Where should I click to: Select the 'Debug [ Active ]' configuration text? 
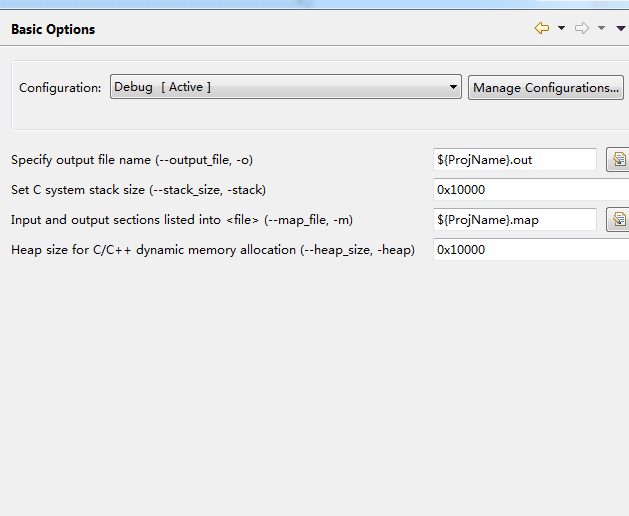(x=162, y=88)
